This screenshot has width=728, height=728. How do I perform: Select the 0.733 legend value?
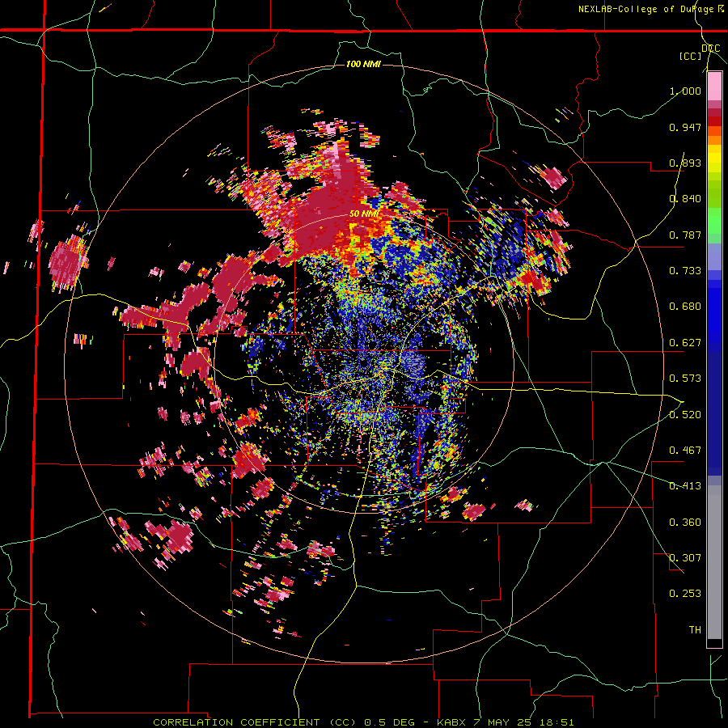point(685,271)
